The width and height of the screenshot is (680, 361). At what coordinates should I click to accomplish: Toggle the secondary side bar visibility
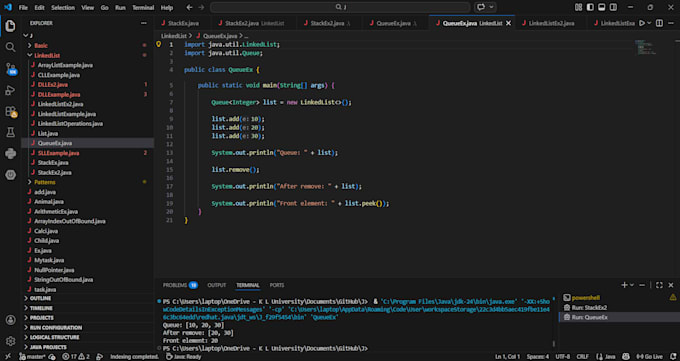613,7
